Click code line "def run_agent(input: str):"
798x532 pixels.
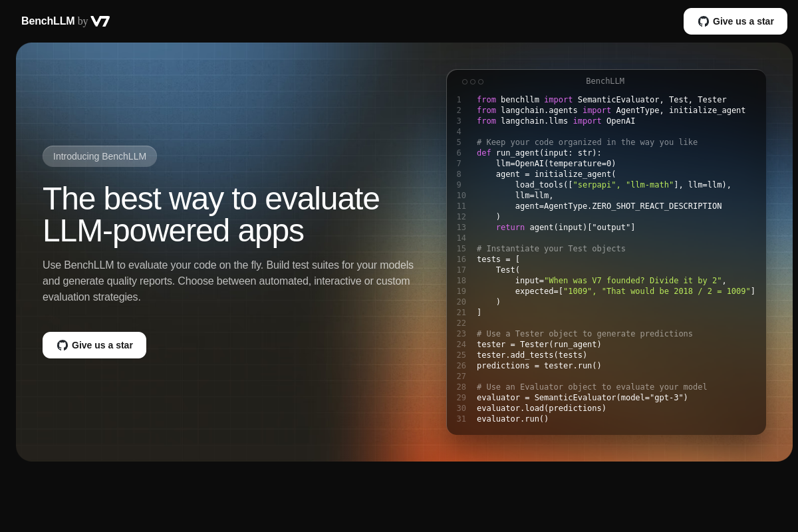(539, 153)
